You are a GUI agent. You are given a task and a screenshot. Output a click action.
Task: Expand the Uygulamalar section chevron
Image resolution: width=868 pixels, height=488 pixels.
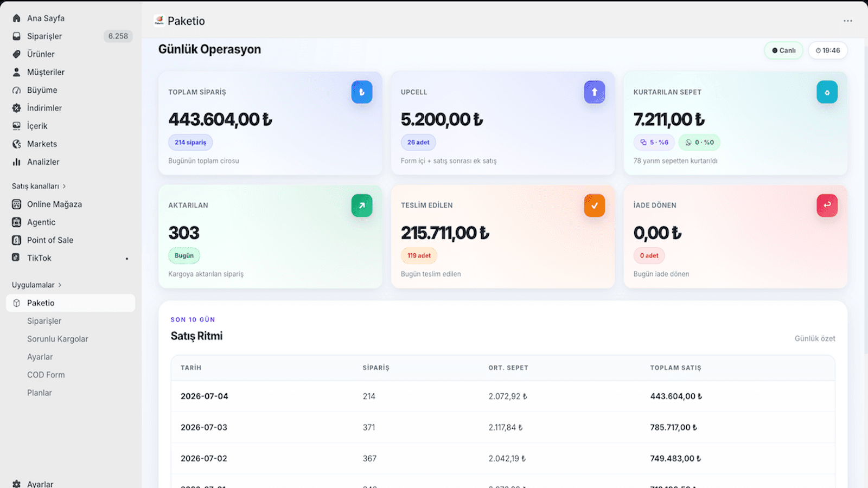(60, 285)
